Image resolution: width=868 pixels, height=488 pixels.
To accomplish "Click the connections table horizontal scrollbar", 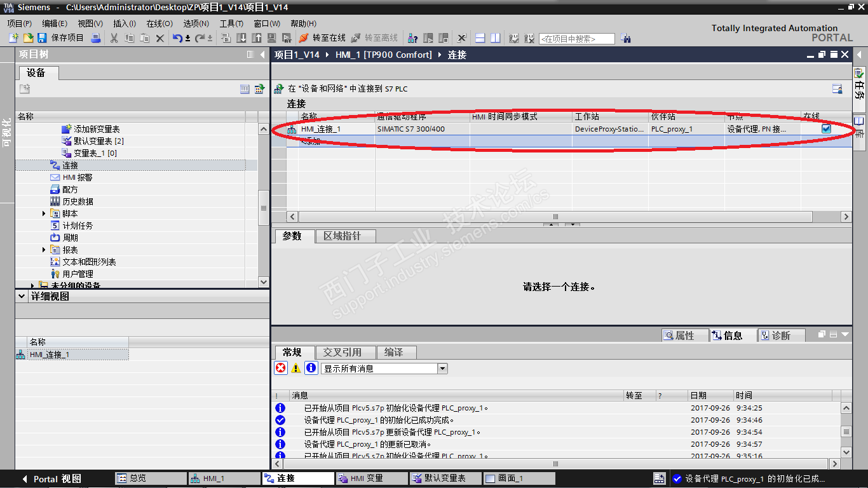I will 555,217.
